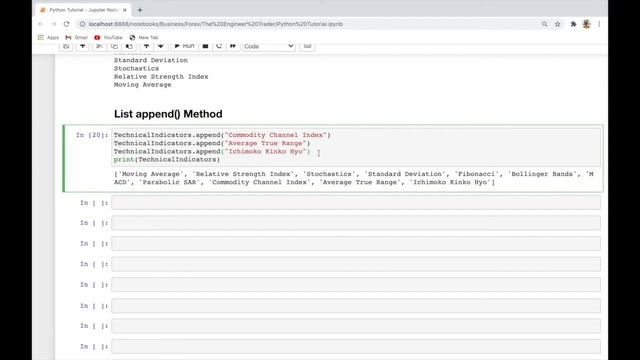Click the In [20]: cell prompt
This screenshot has width=640, height=360.
92,135
